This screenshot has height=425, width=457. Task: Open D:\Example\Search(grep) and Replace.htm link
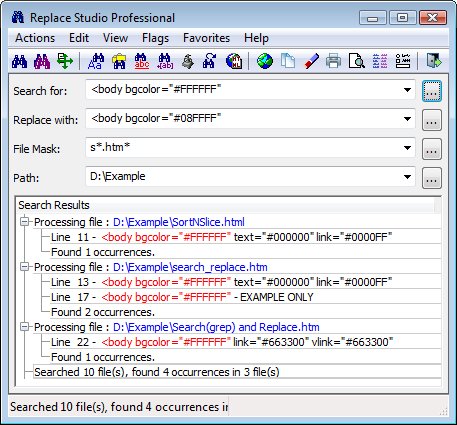click(x=216, y=327)
